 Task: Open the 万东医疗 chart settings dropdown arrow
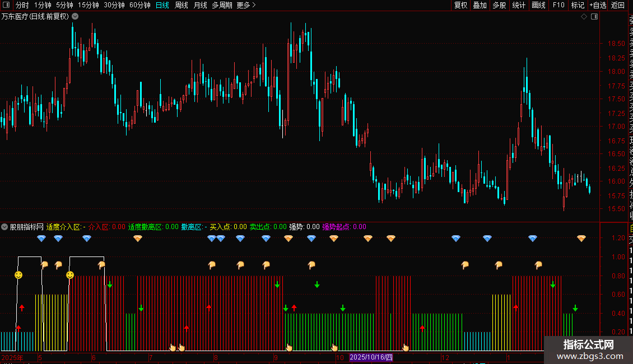[x=75, y=17]
